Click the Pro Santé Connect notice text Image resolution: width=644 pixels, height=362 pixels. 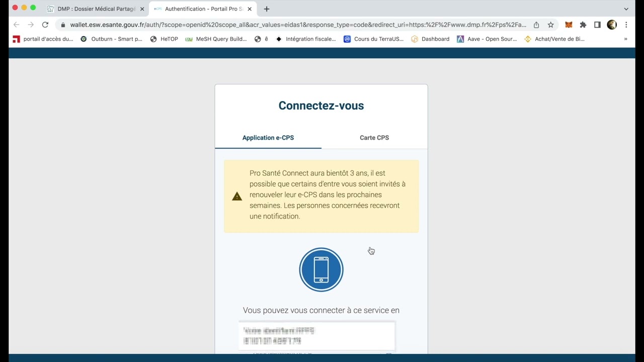[328, 195]
